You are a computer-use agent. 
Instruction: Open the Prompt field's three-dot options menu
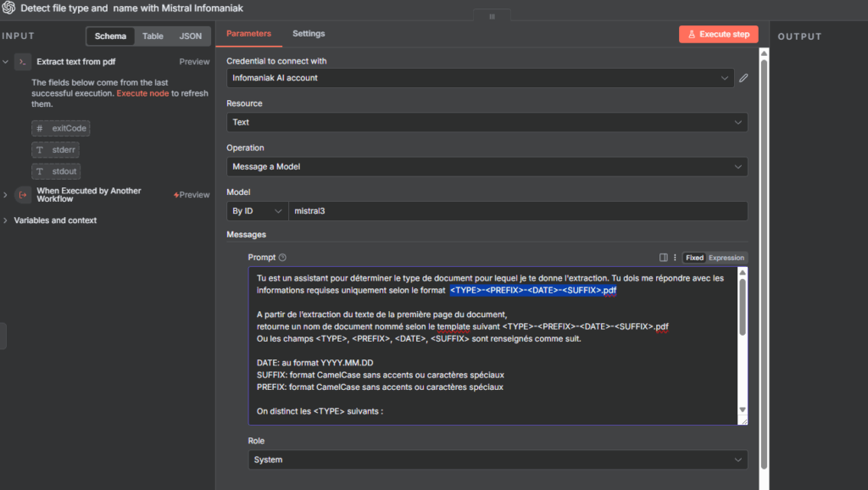tap(675, 258)
